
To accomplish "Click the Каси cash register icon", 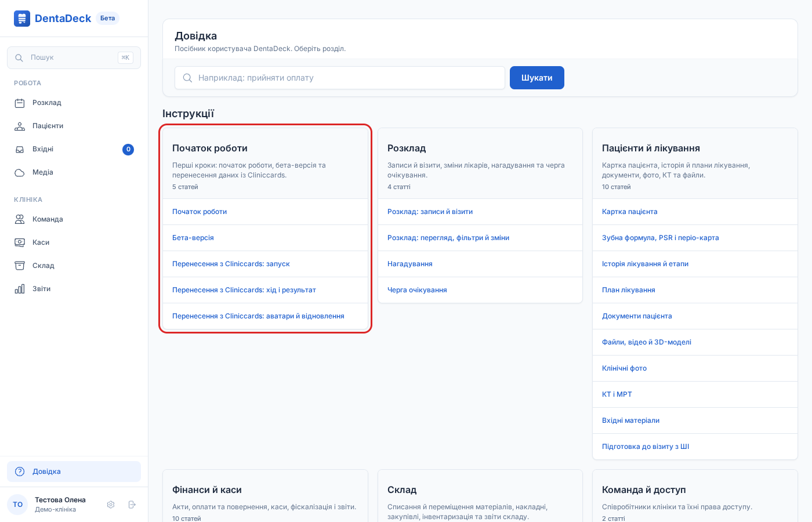I will pos(20,242).
